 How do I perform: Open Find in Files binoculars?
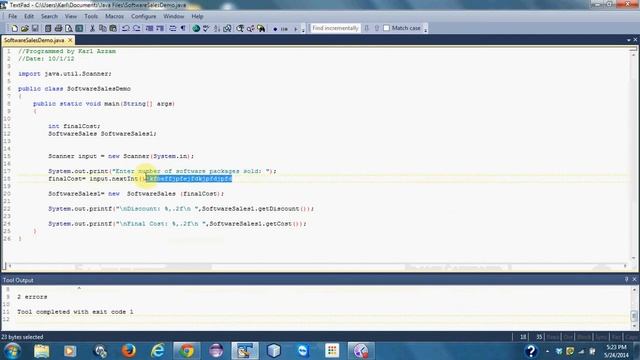click(261, 28)
